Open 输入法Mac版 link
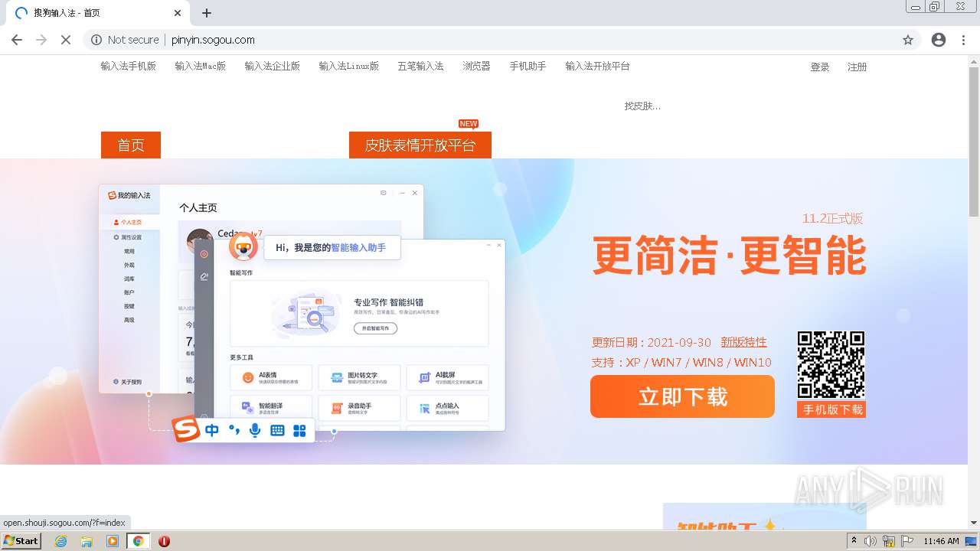The width and height of the screenshot is (980, 551). [201, 67]
